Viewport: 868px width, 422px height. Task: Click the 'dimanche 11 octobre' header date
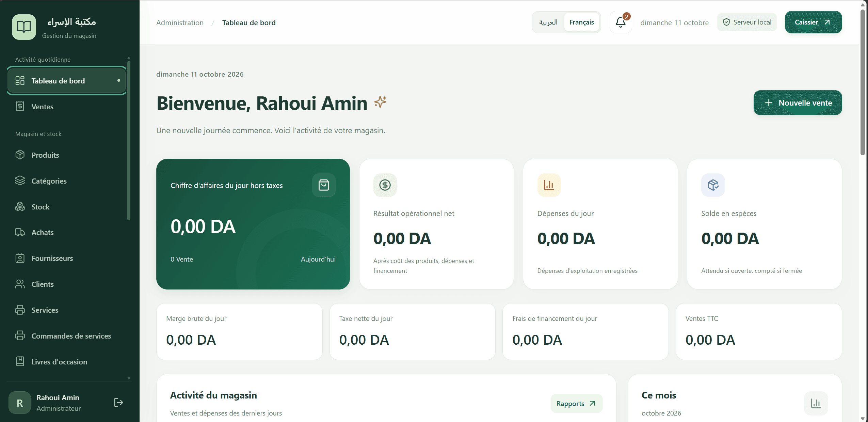[x=674, y=23]
